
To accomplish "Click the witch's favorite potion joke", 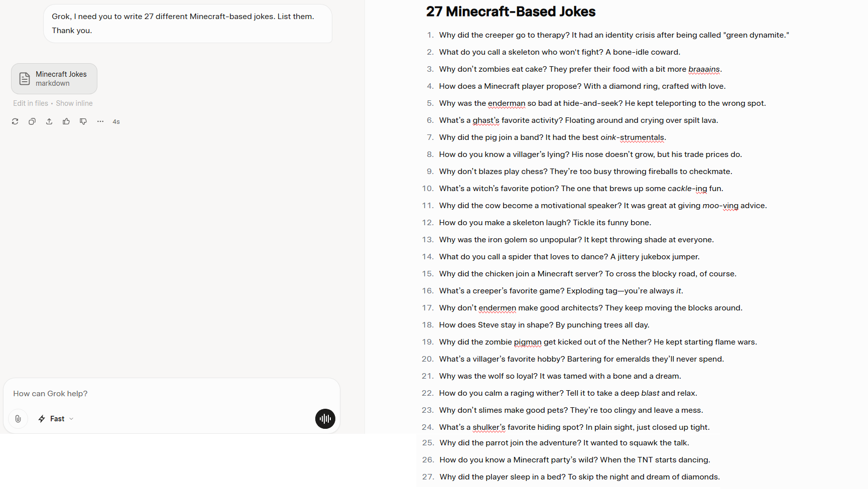I will coord(581,189).
